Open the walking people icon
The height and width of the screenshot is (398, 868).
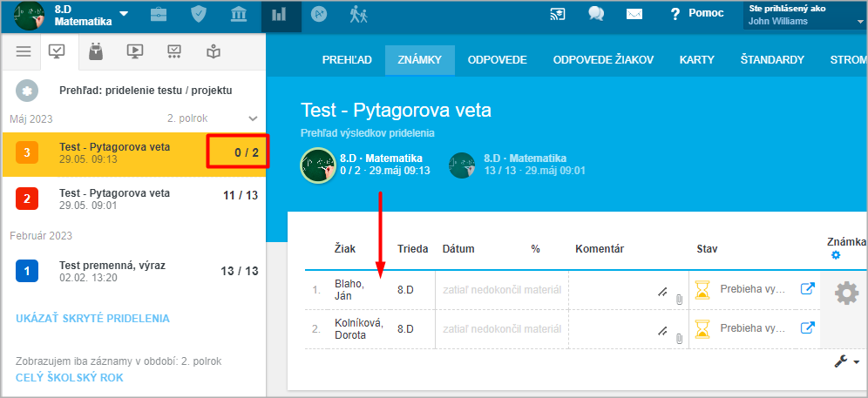point(359,15)
